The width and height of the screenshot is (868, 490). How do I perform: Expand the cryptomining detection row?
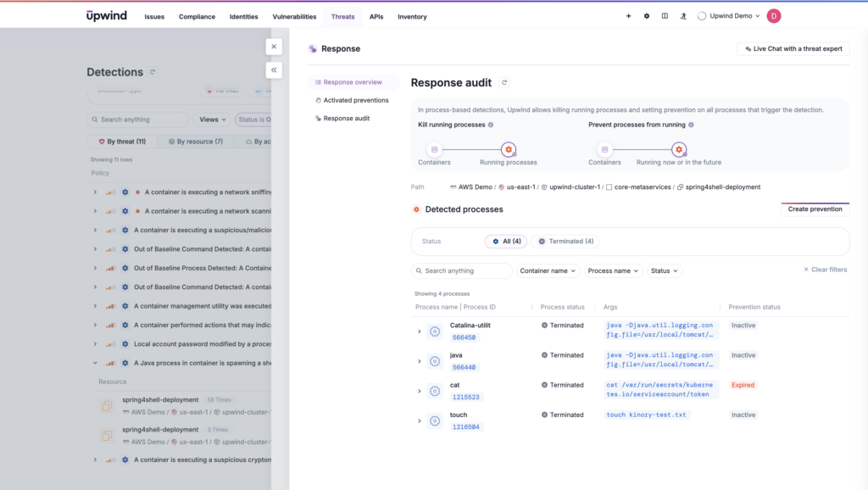pos(95,459)
